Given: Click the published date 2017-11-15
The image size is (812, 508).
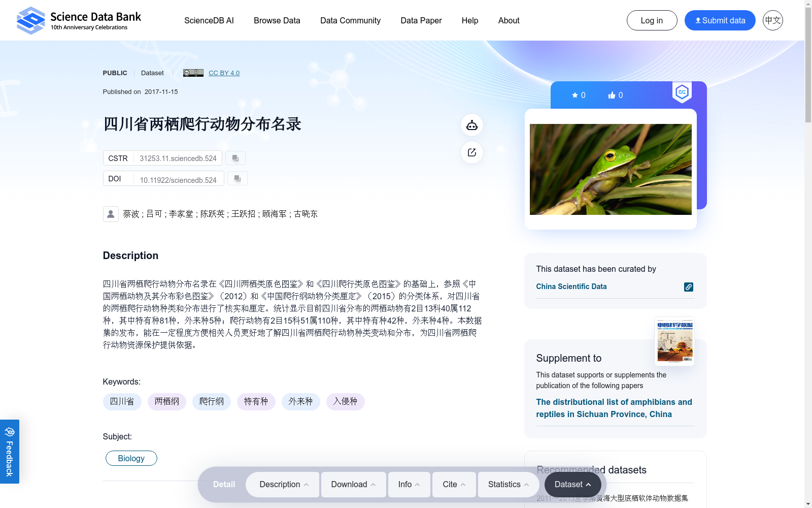Looking at the screenshot, I should tap(161, 92).
